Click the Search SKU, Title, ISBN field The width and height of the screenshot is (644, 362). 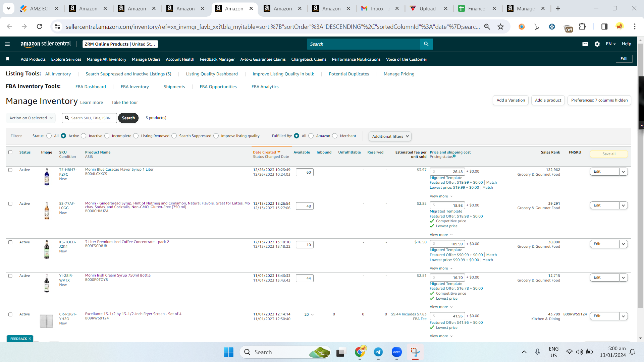click(x=89, y=118)
